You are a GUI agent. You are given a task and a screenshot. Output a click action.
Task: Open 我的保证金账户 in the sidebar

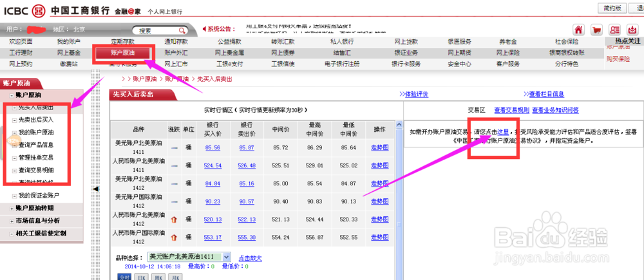click(39, 195)
